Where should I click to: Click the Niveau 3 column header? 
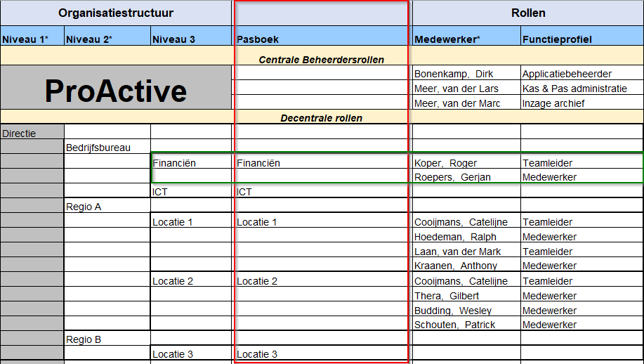192,36
